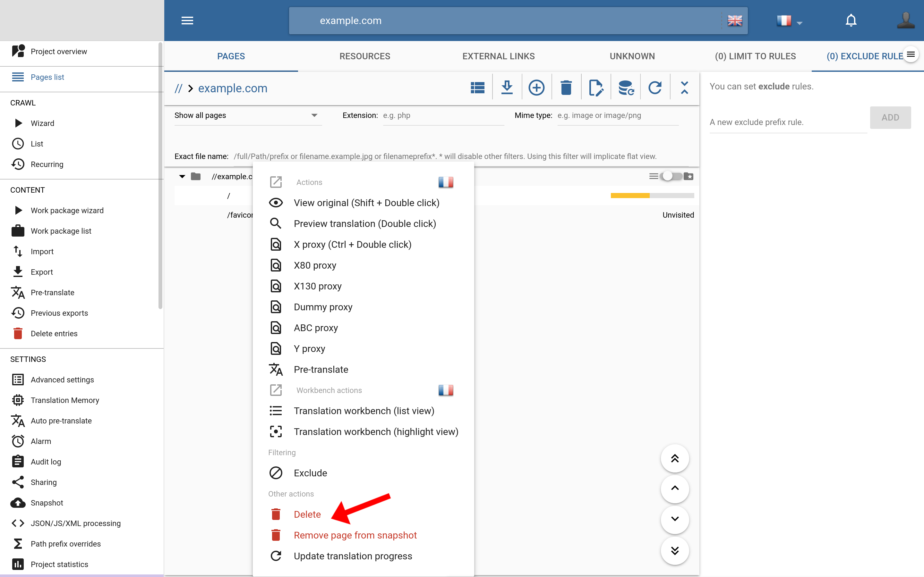This screenshot has height=577, width=924.
Task: Open the notifications bell
Action: click(851, 20)
